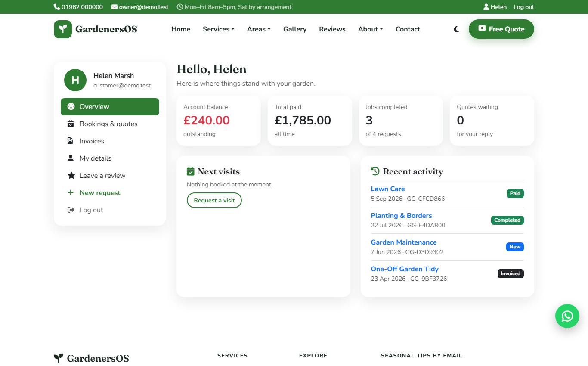The height and width of the screenshot is (366, 588).
Task: Click the Request a visit button
Action: pos(214,200)
